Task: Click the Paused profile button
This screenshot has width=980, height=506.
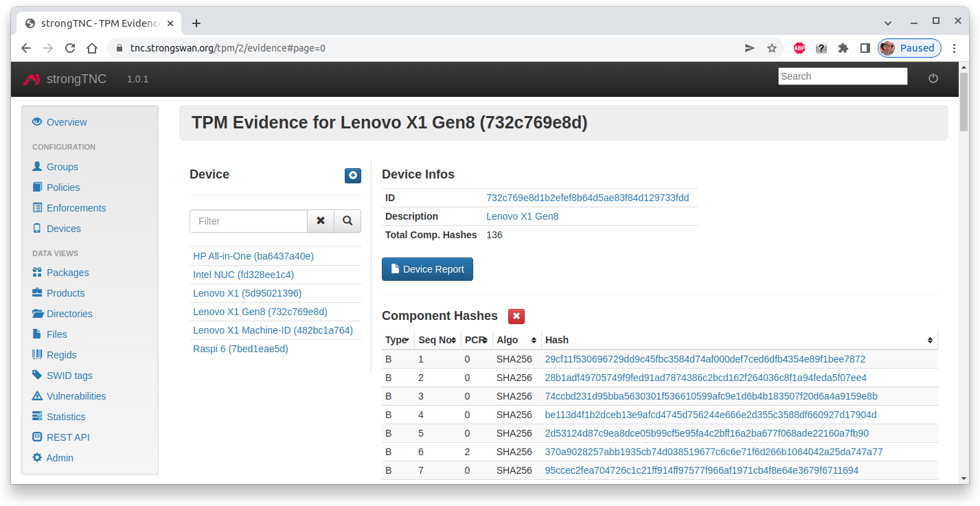Action: click(909, 48)
